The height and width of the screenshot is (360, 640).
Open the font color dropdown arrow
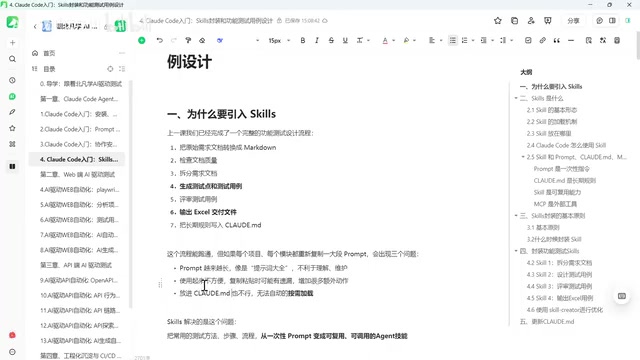[393, 40]
